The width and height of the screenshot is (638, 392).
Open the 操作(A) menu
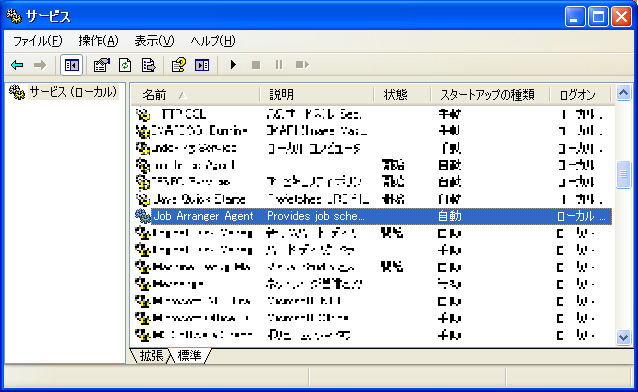coord(98,41)
